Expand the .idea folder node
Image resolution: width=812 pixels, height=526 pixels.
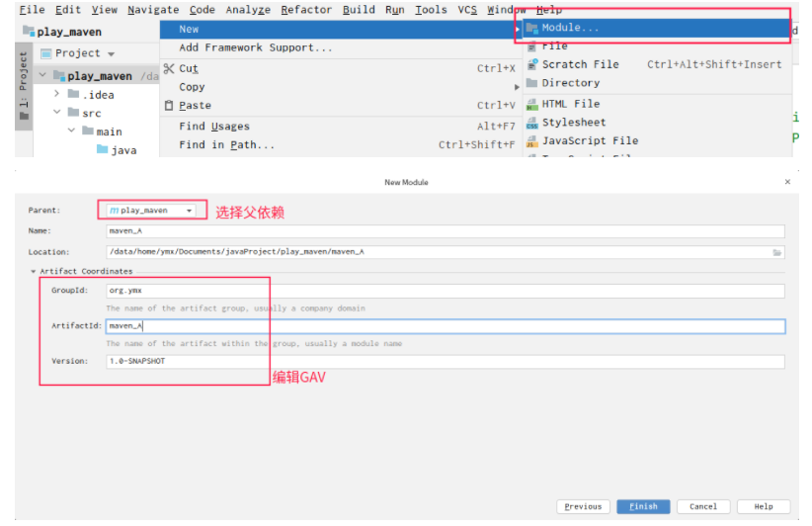(x=57, y=94)
